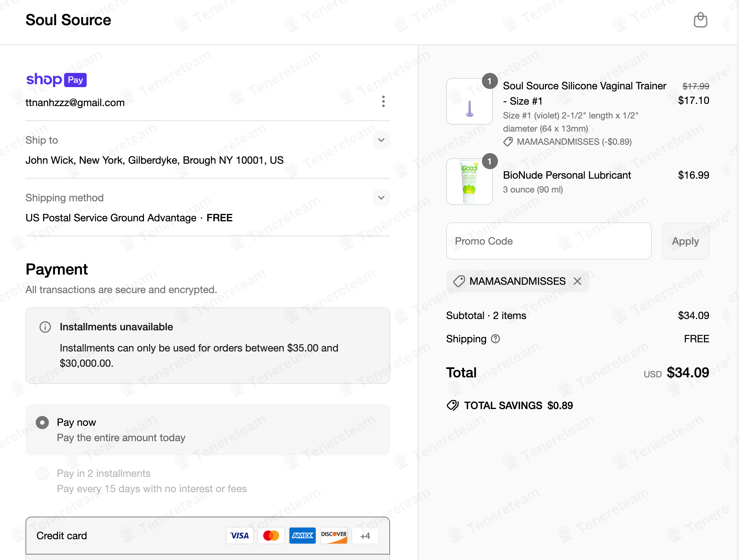Select Pay in 2 installments radio

42,474
